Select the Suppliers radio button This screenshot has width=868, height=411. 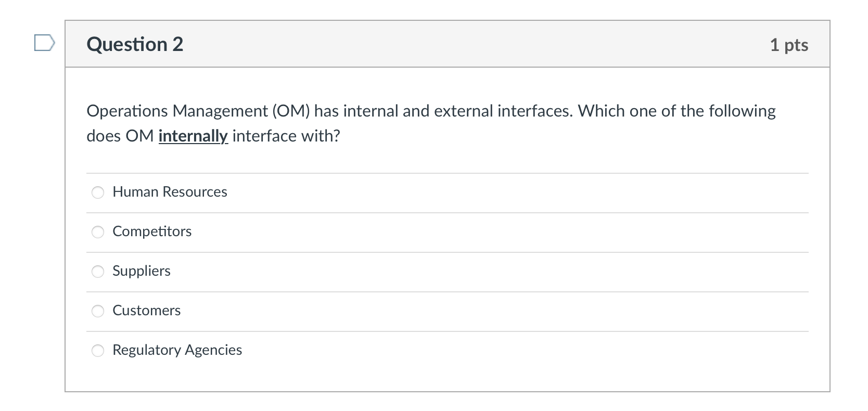98,271
